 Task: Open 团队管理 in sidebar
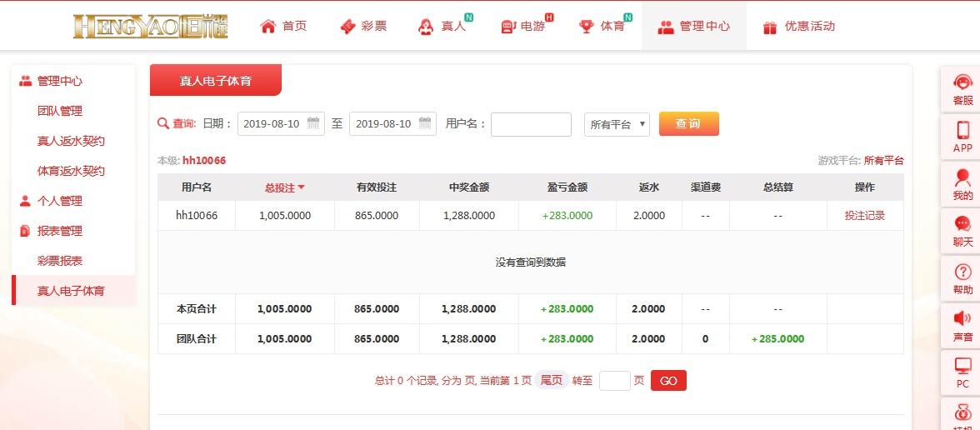(59, 111)
